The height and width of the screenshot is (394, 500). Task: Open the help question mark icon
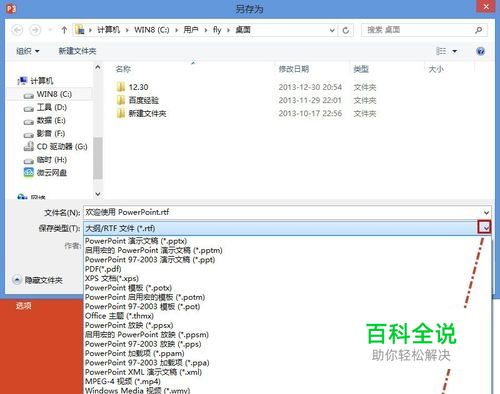[x=480, y=51]
